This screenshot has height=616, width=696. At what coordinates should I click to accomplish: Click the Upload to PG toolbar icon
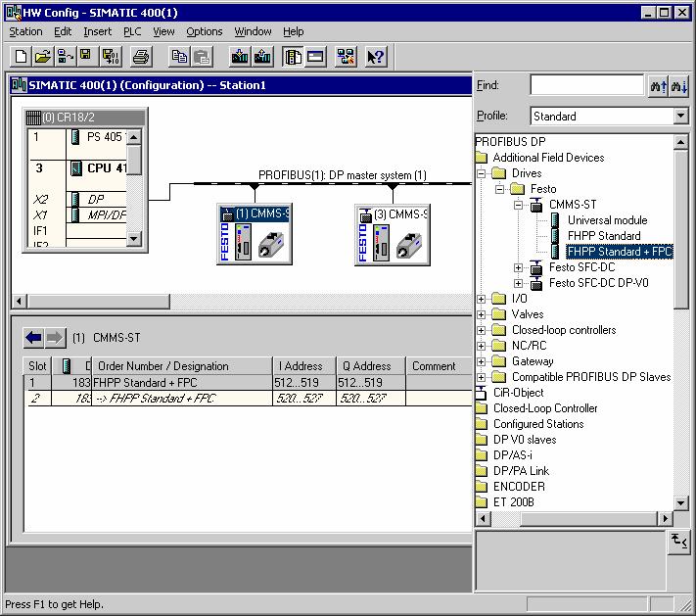262,57
